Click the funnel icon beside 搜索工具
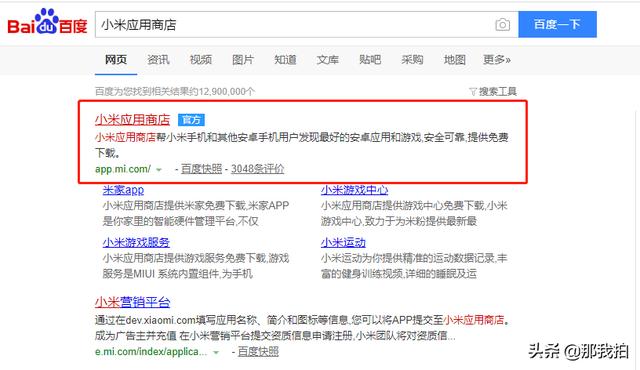Viewport: 640px width, 370px height. (473, 92)
